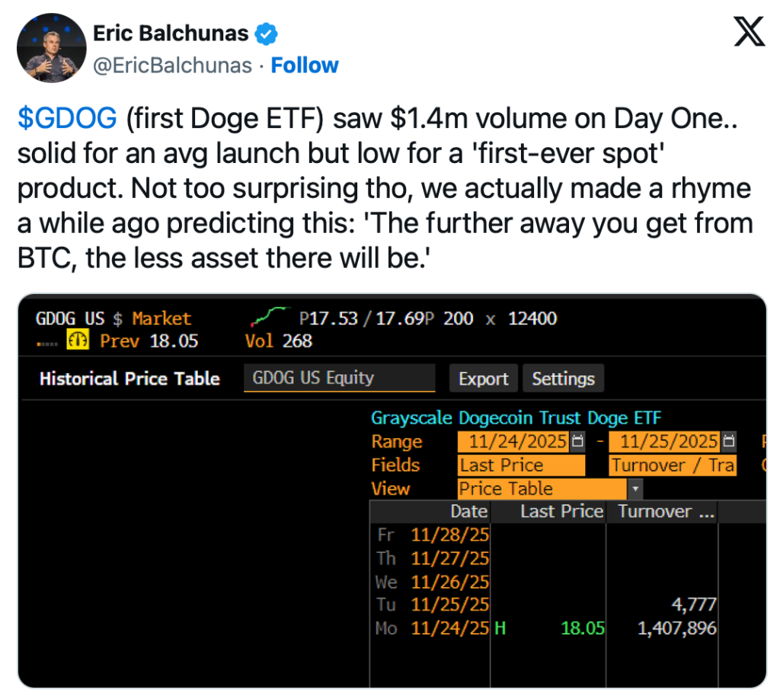The height and width of the screenshot is (700, 780).
Task: Click the green H marker beside 11/24/25
Action: click(x=500, y=628)
